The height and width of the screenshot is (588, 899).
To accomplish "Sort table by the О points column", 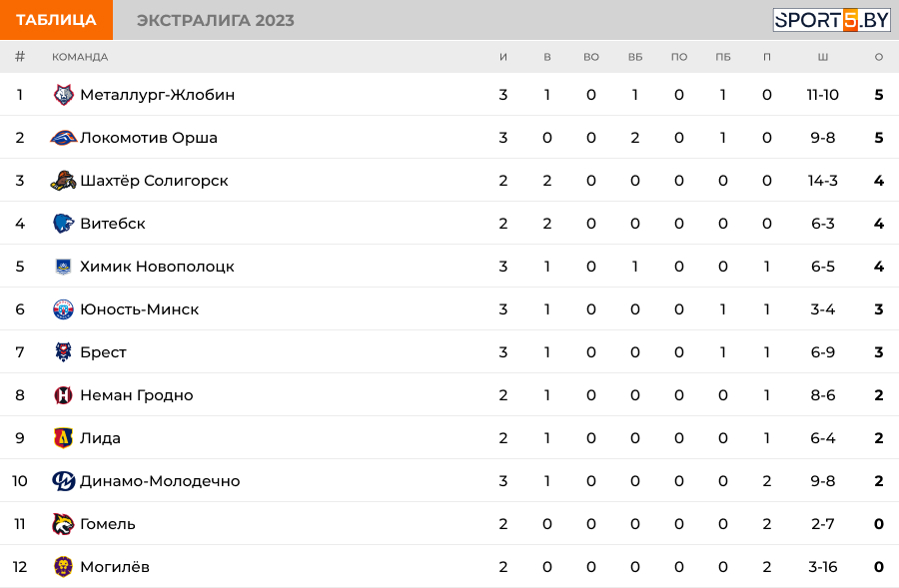I will (x=879, y=57).
